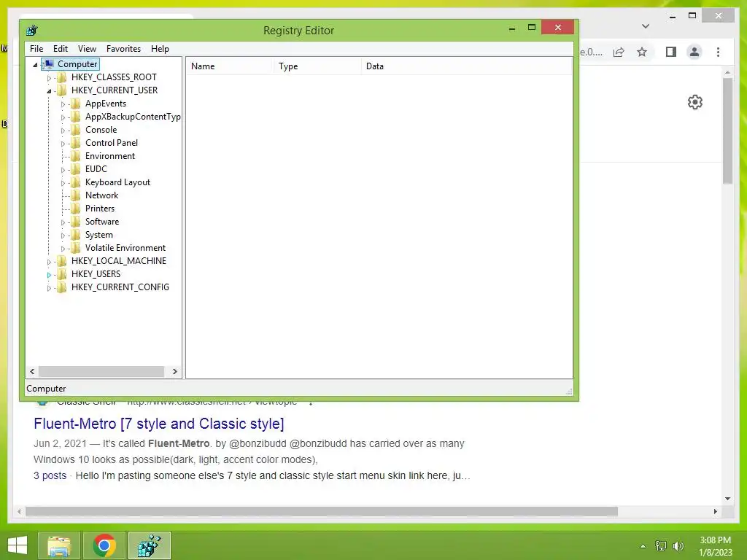Open File Explorer from the taskbar
The height and width of the screenshot is (560, 747).
[58, 545]
